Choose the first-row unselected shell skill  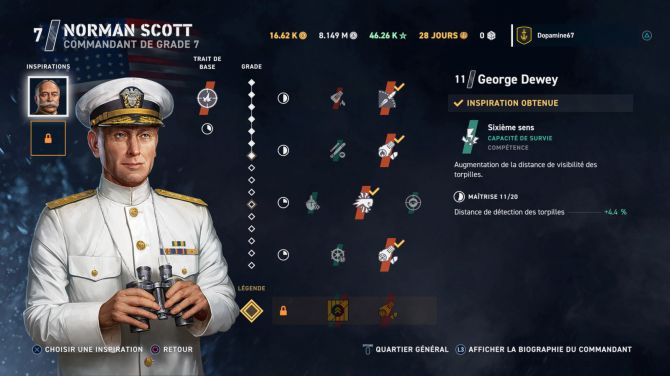(x=338, y=98)
